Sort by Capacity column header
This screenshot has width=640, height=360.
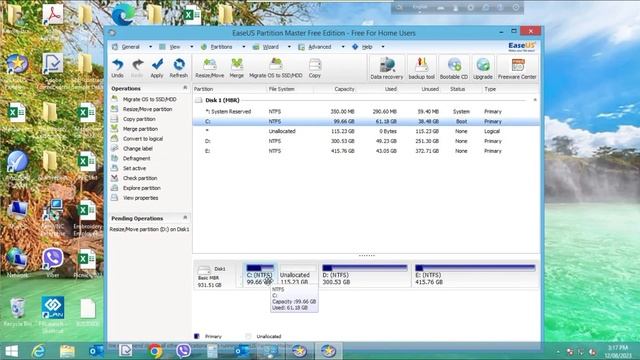coord(344,89)
